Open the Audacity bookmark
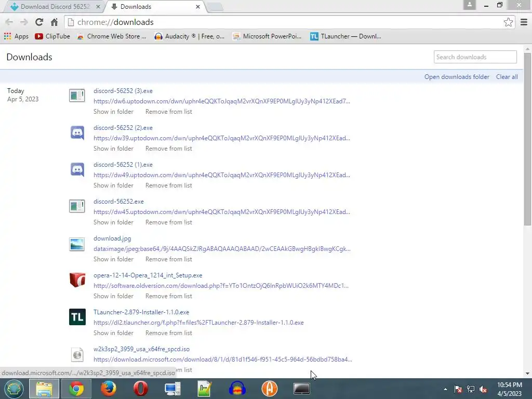532x399 pixels. point(189,36)
